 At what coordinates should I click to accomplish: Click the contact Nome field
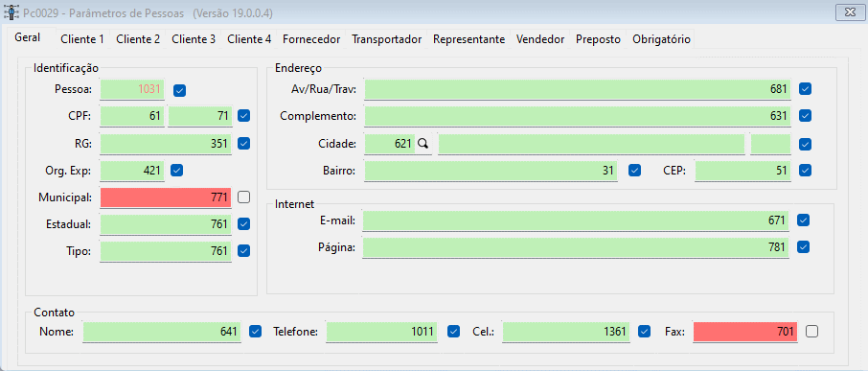162,332
